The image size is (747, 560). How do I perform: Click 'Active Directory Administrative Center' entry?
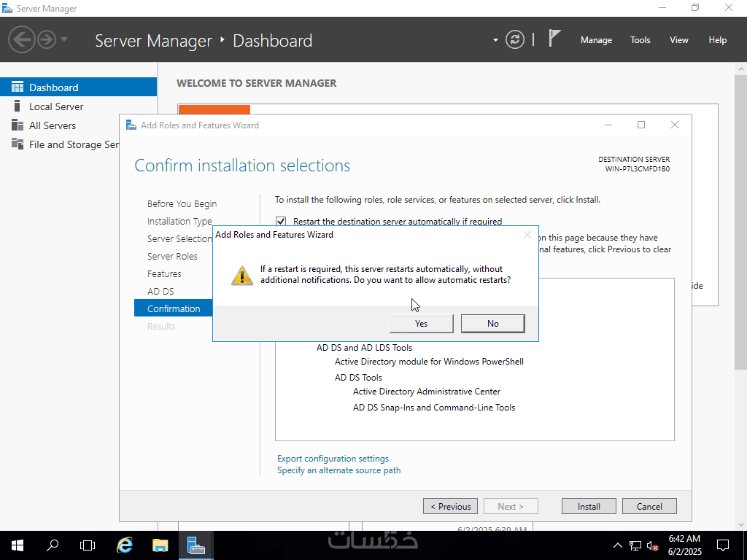click(426, 392)
